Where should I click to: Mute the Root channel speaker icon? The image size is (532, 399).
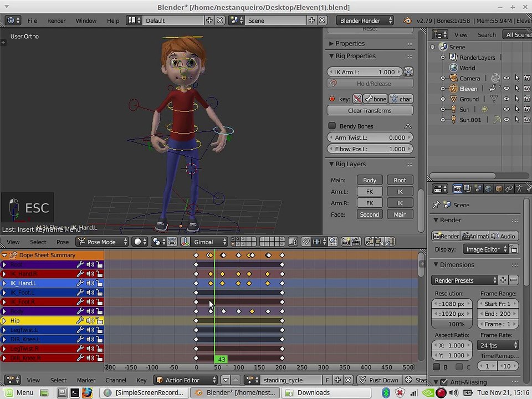(90, 264)
